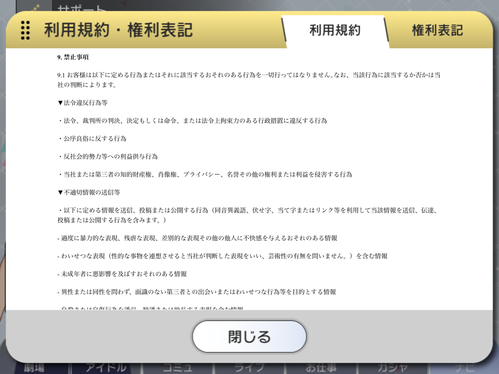The width and height of the screenshot is (499, 374).
Task: Click the 反社会的勢力等への利益供与行為 line
Action: click(108, 157)
